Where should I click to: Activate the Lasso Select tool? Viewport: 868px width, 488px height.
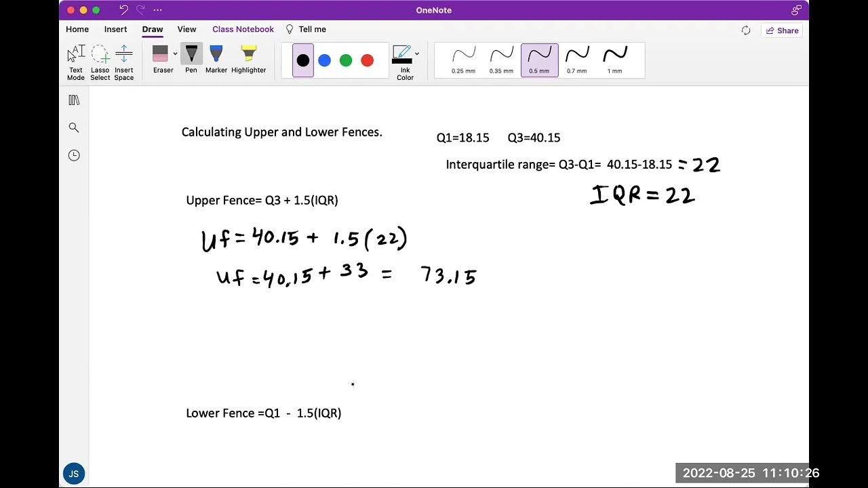100,62
